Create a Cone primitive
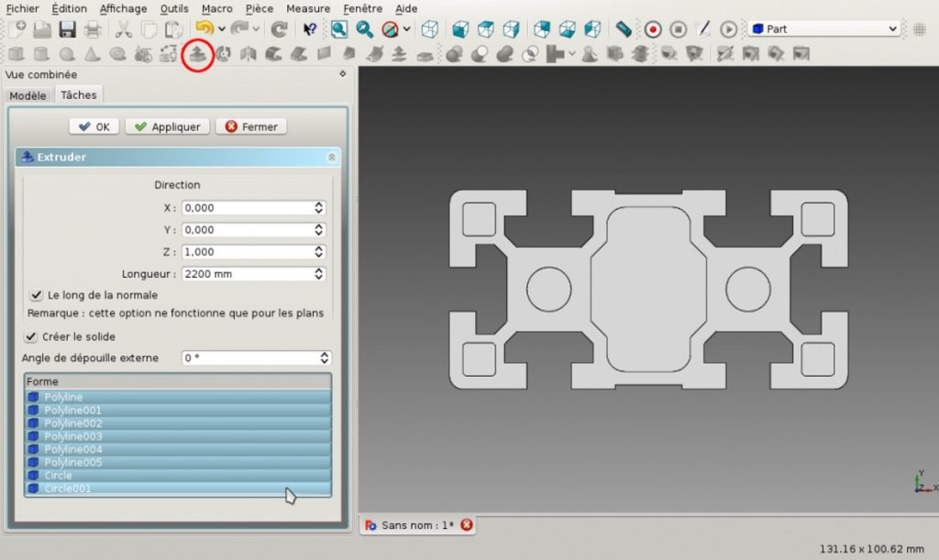 (x=89, y=55)
